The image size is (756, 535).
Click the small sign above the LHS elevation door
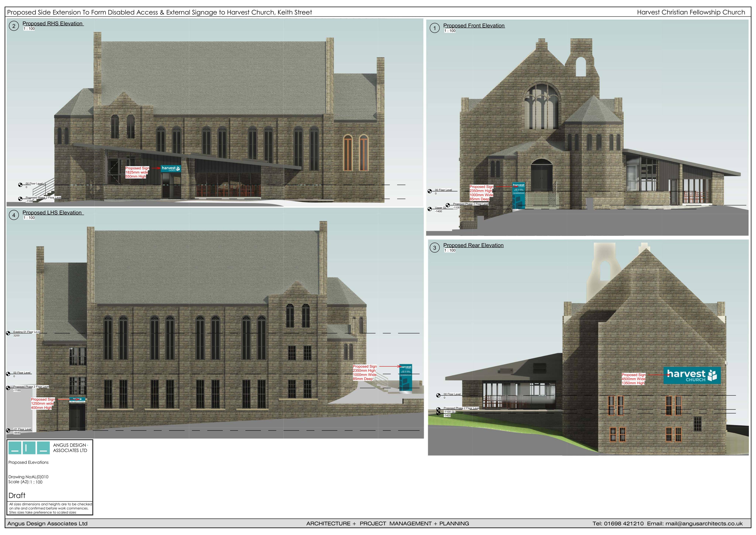(x=77, y=400)
